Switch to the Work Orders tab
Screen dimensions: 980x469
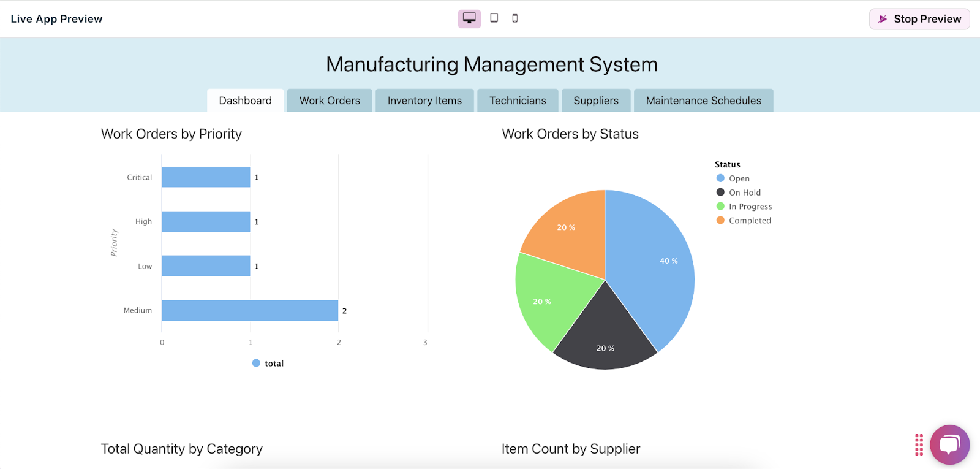click(x=330, y=101)
